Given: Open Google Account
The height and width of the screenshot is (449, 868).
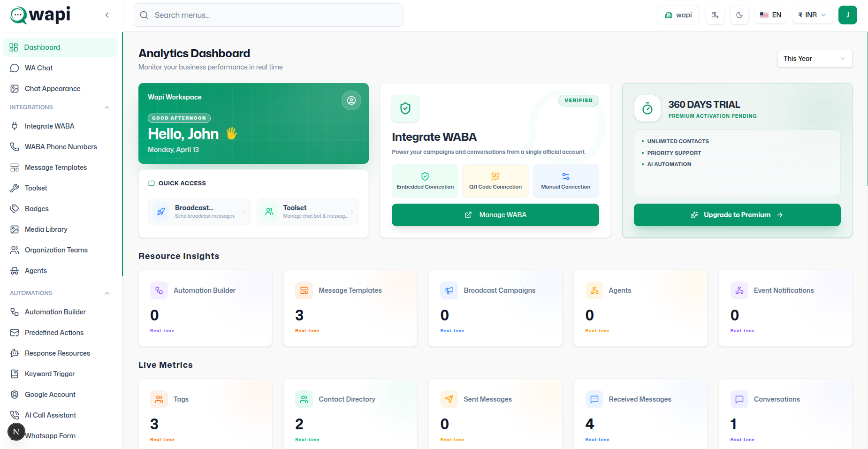Looking at the screenshot, I should (60, 395).
